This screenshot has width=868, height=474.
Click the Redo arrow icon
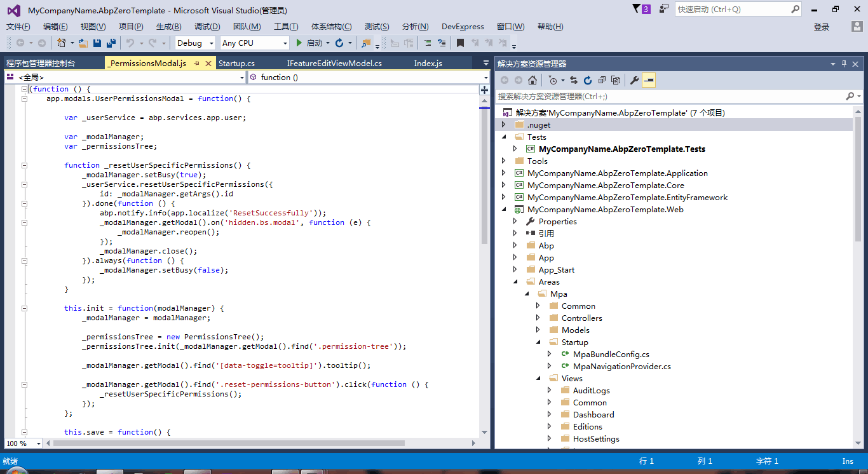tap(152, 43)
